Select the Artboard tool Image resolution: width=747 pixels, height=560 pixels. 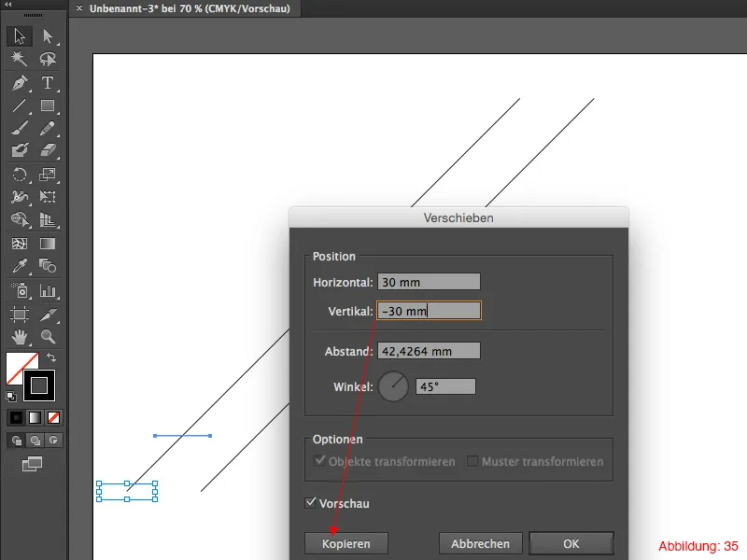pos(20,315)
